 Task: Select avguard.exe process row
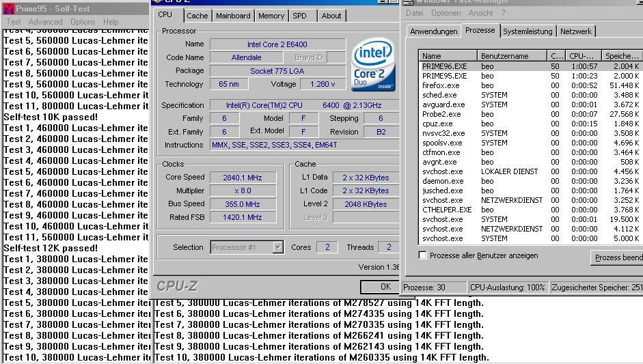point(531,104)
